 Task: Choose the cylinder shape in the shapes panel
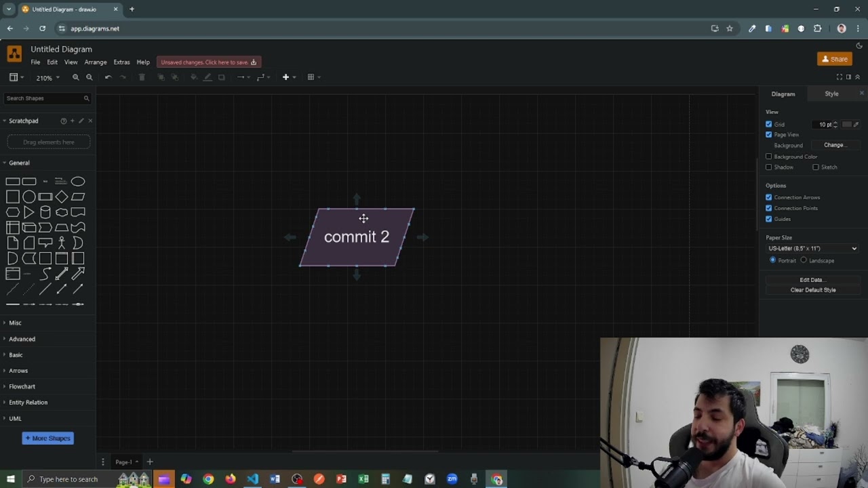pos(45,212)
